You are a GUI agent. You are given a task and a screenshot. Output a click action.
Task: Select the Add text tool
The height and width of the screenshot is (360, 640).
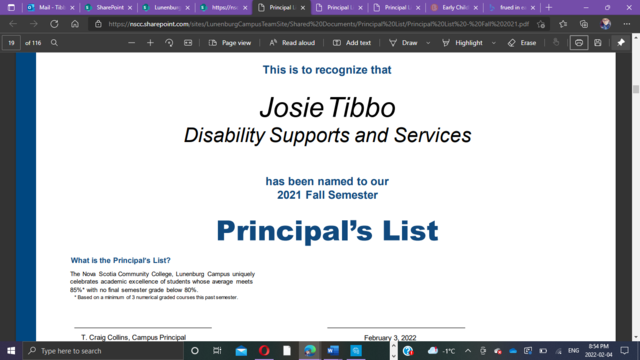coord(352,43)
